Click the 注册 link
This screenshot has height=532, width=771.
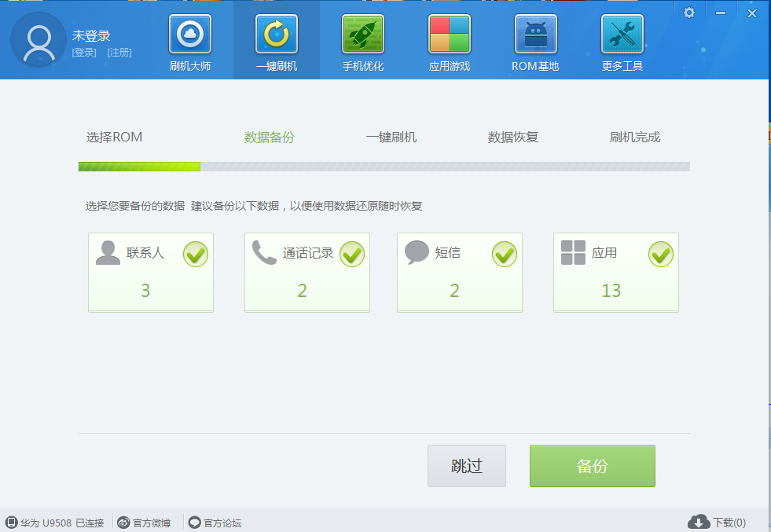coord(119,53)
